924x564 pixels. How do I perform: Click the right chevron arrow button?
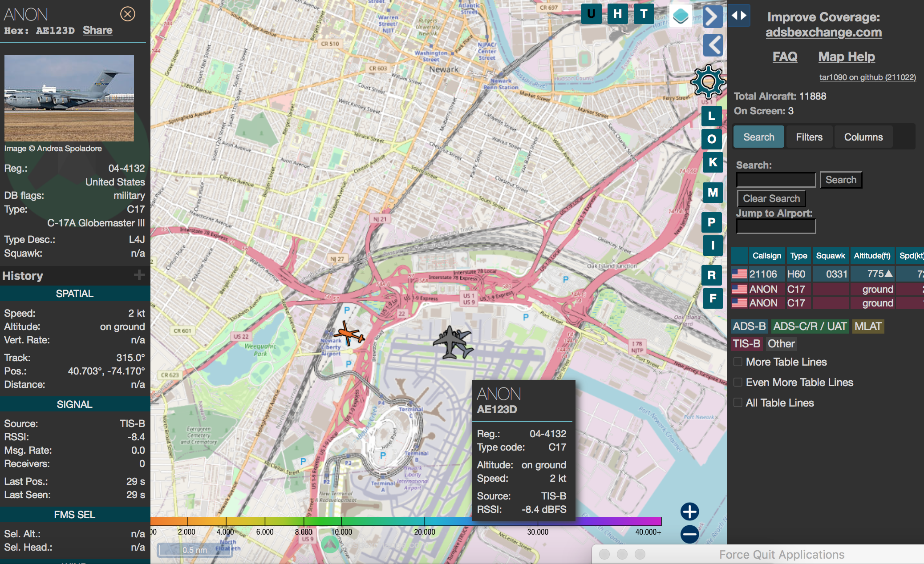tap(713, 17)
